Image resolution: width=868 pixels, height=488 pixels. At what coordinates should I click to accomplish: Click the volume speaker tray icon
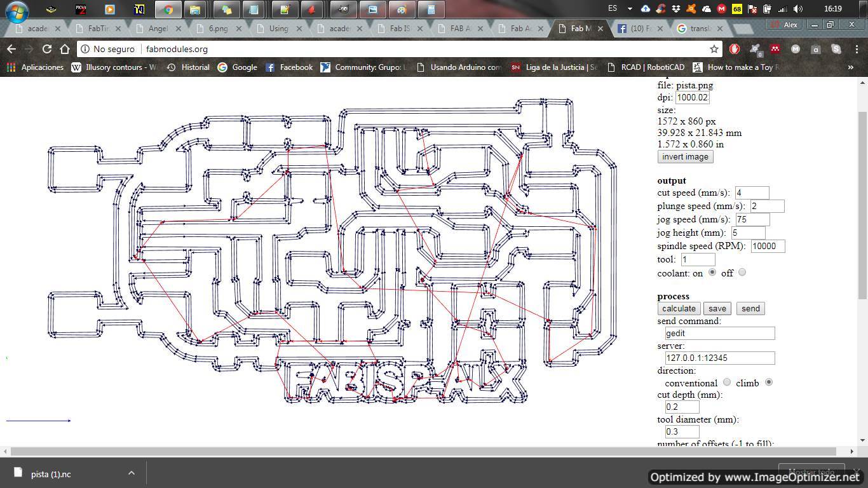pos(798,9)
